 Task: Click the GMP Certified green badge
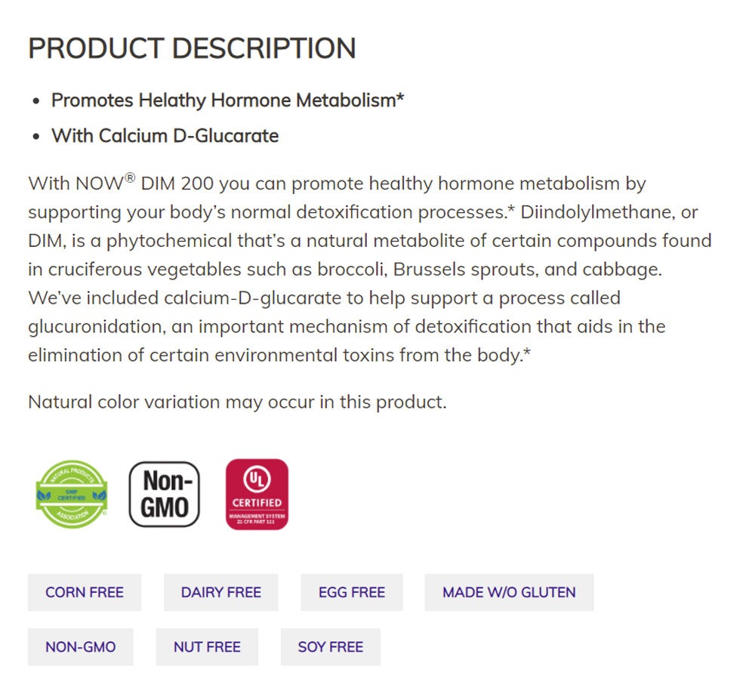point(72,495)
